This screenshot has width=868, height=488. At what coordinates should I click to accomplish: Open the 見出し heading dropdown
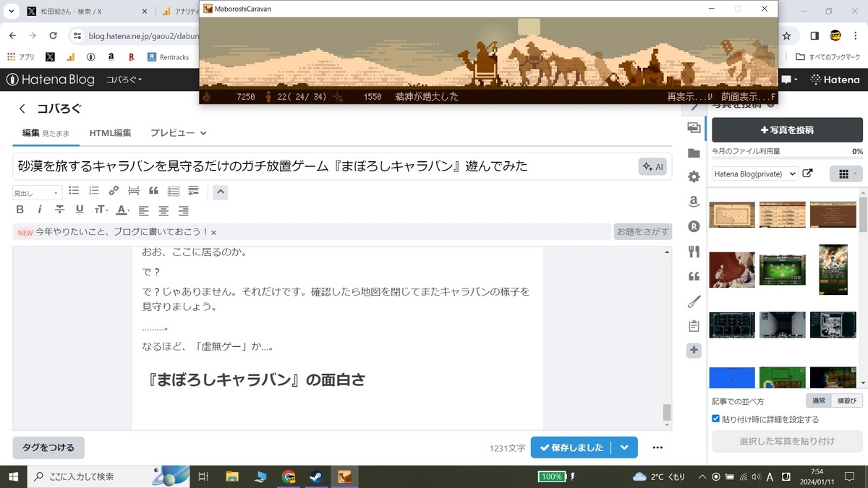coord(37,193)
